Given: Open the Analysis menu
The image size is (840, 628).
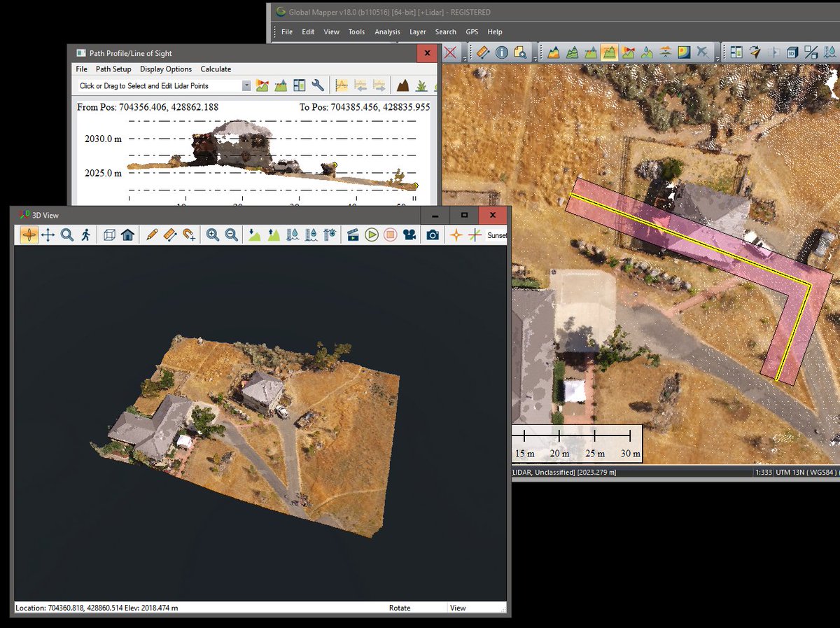Looking at the screenshot, I should [387, 32].
